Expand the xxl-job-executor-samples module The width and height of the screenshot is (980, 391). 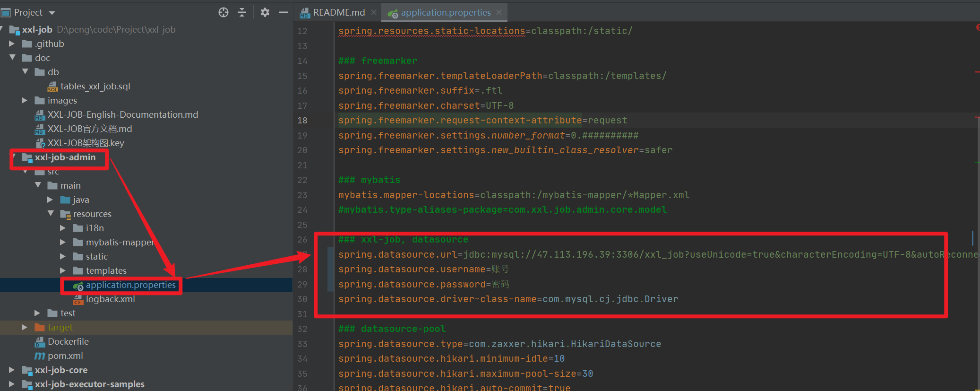pyautogui.click(x=12, y=384)
